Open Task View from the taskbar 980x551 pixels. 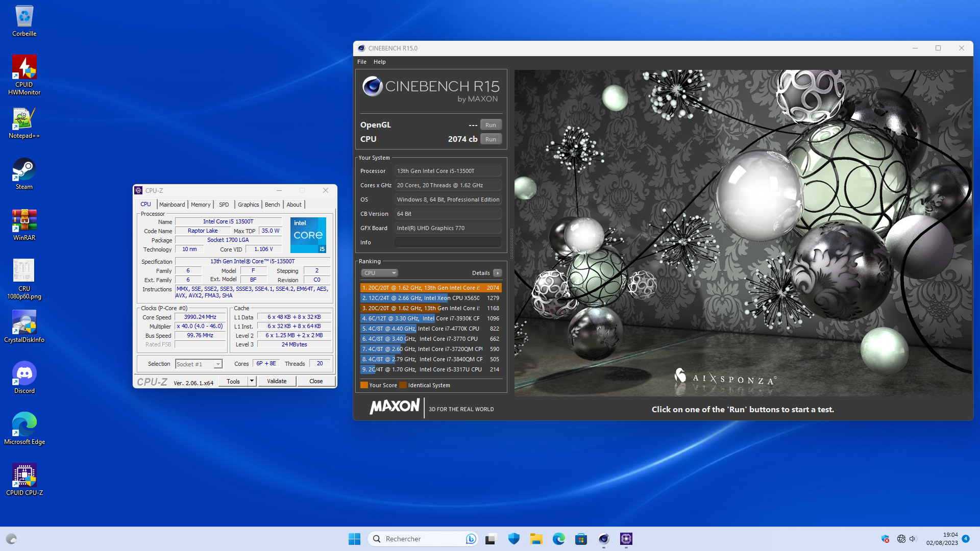click(491, 539)
